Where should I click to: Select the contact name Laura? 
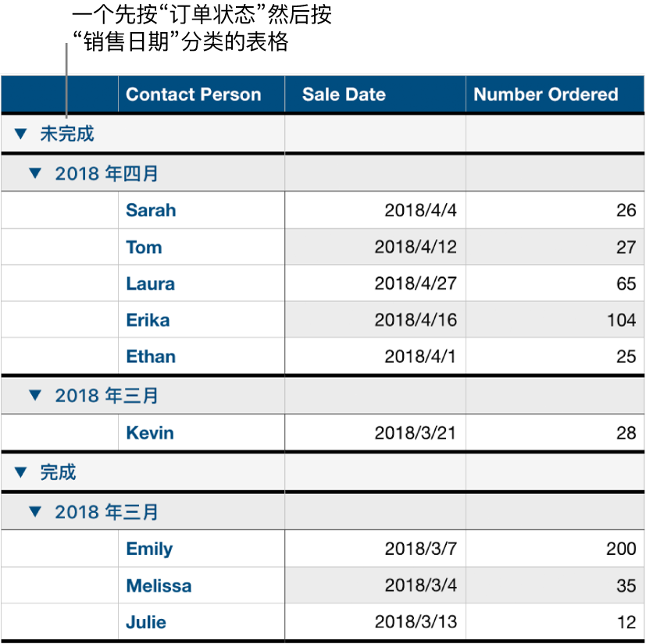pyautogui.click(x=150, y=283)
